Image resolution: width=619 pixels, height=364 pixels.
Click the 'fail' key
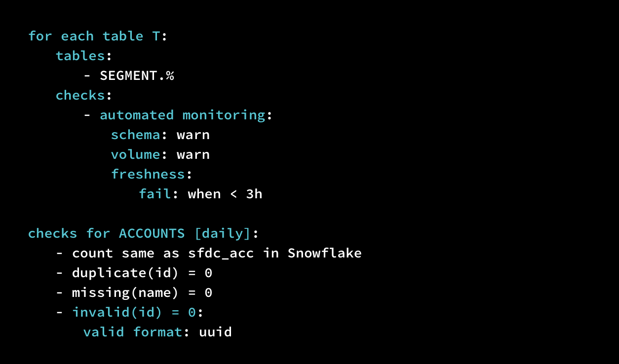tap(155, 194)
